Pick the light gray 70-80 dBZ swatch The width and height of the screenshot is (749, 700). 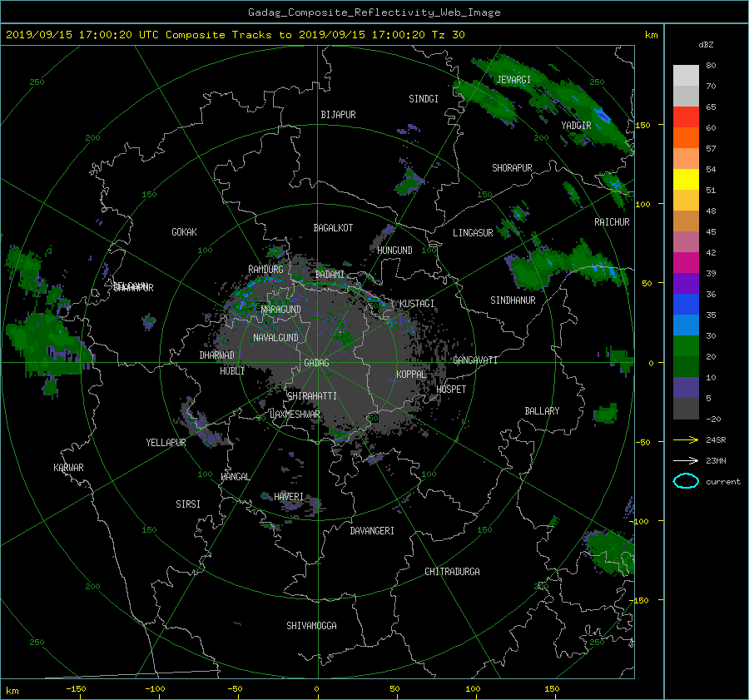(x=686, y=76)
